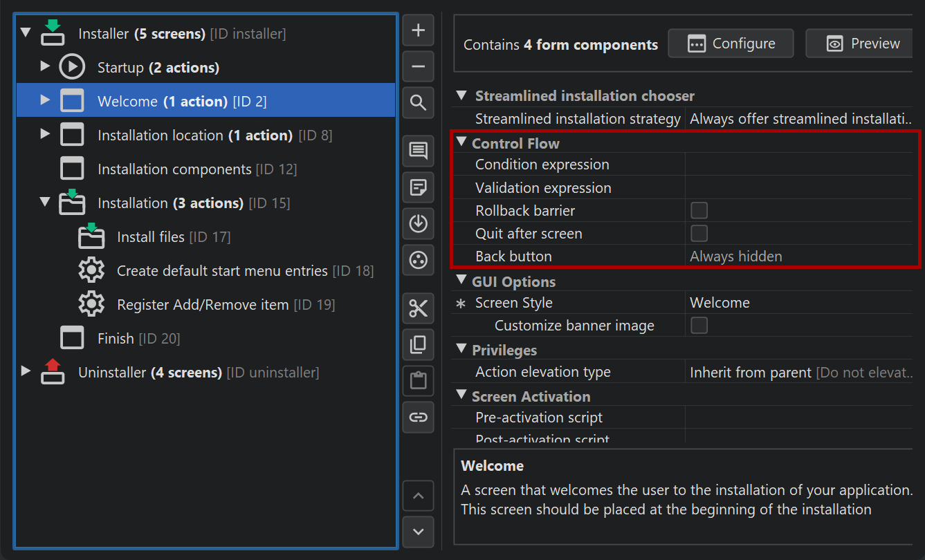Click the move up chevron button
Screen dimensions: 925x560
[418, 496]
